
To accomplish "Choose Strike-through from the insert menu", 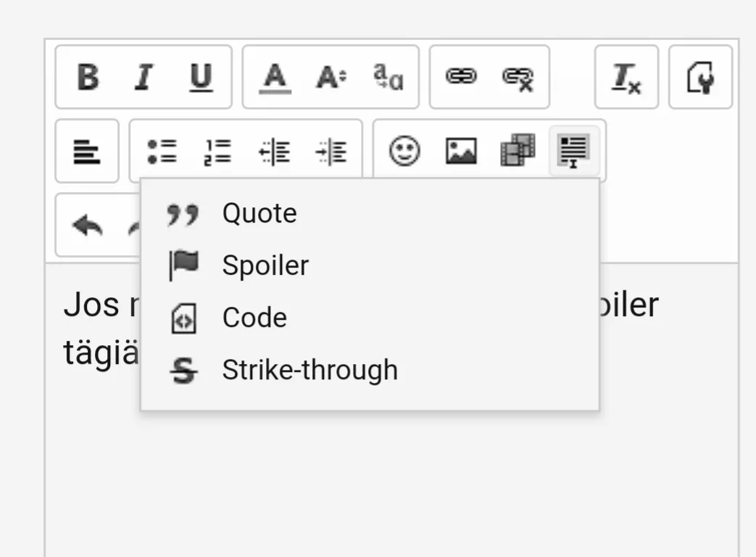I will 310,370.
